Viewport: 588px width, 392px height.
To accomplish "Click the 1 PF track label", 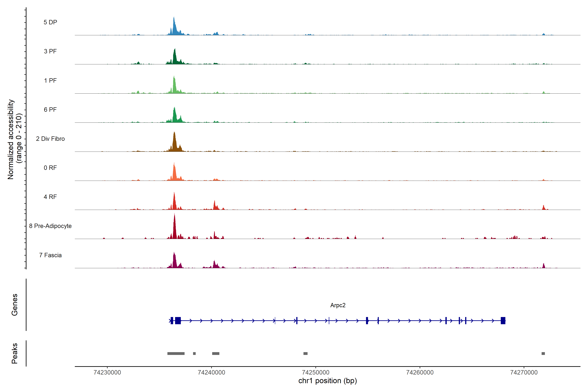I will coord(50,81).
